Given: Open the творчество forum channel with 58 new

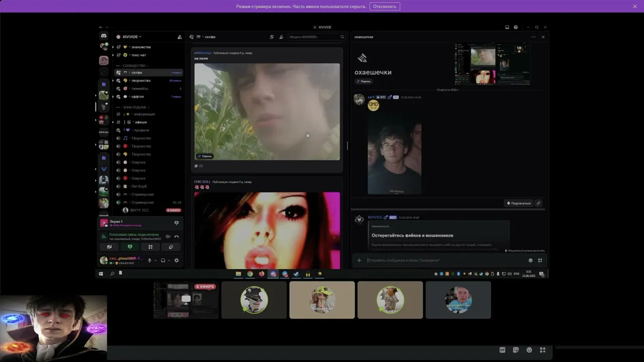Looking at the screenshot, I should pos(149,80).
